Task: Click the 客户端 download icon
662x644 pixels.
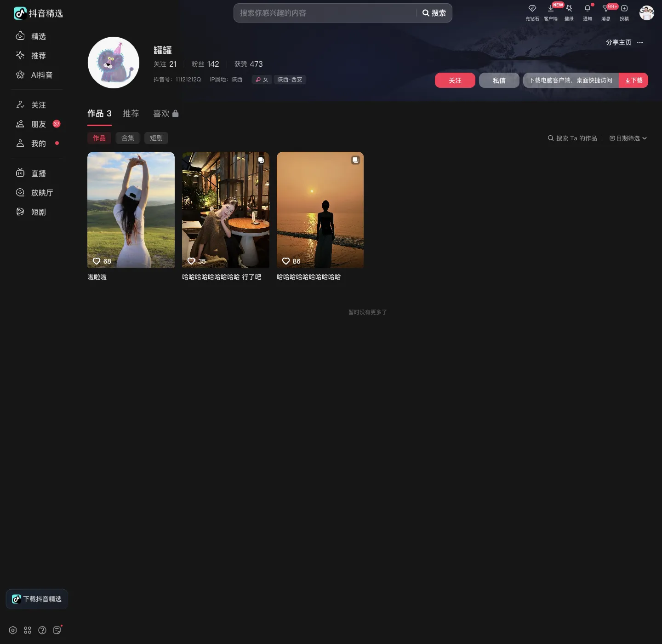Action: (x=551, y=8)
